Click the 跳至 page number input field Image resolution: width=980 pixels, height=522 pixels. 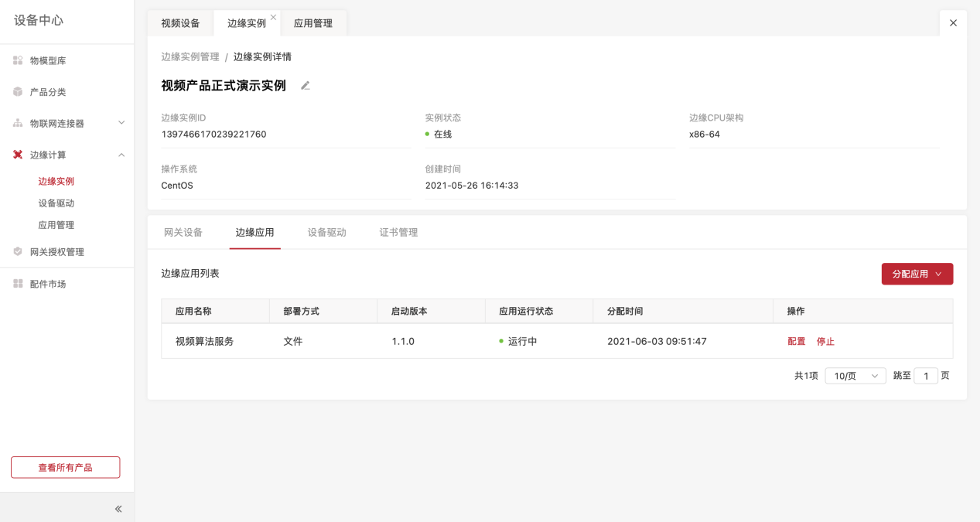[925, 376]
